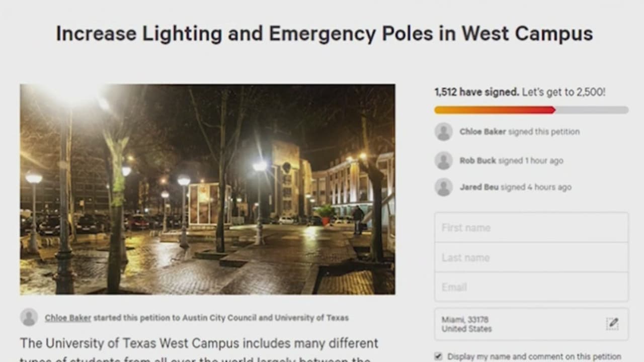
Task: Select Chloe Baker name in signers list
Action: tap(482, 132)
